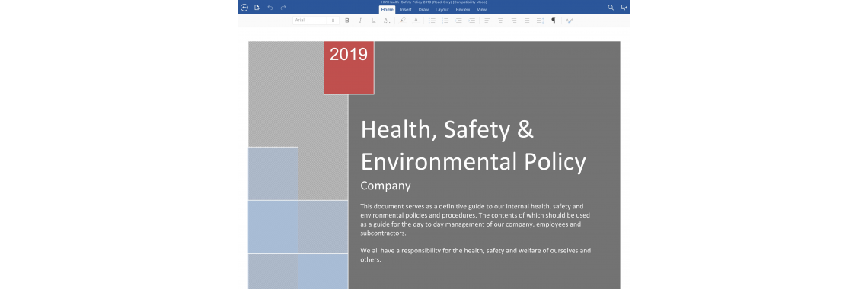Open the text styles gallery icon

click(x=570, y=21)
